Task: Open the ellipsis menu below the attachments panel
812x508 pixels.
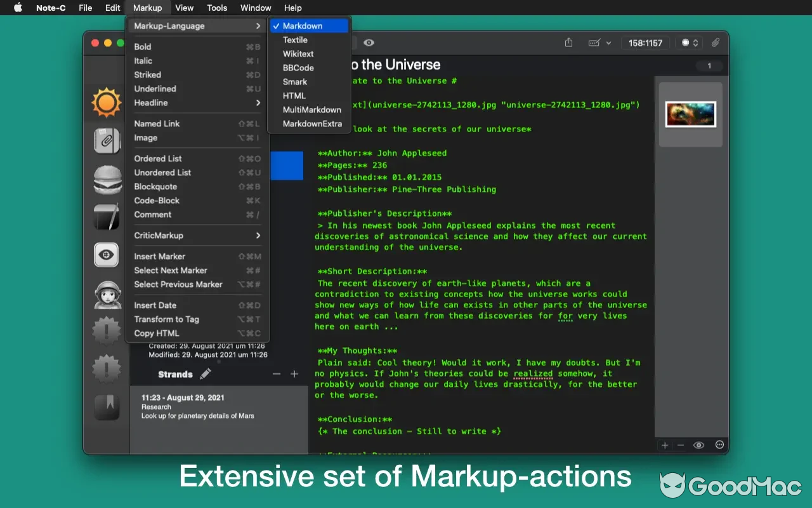Action: (719, 445)
